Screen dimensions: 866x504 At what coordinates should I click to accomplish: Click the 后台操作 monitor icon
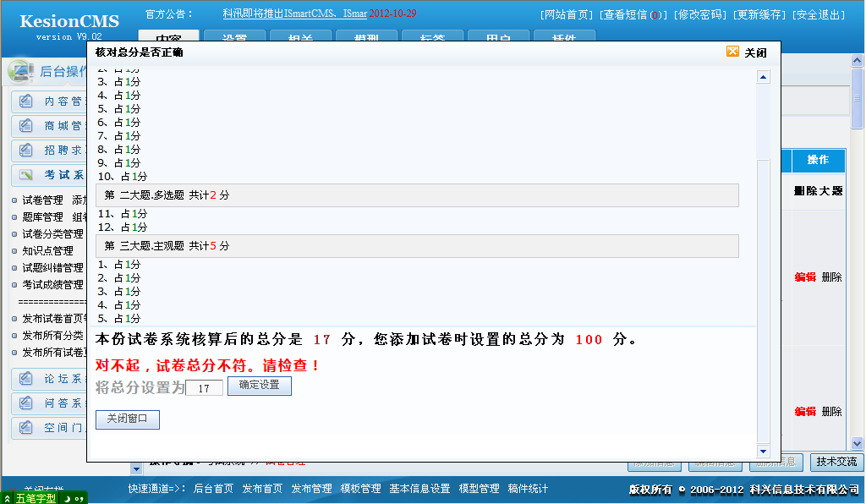22,72
